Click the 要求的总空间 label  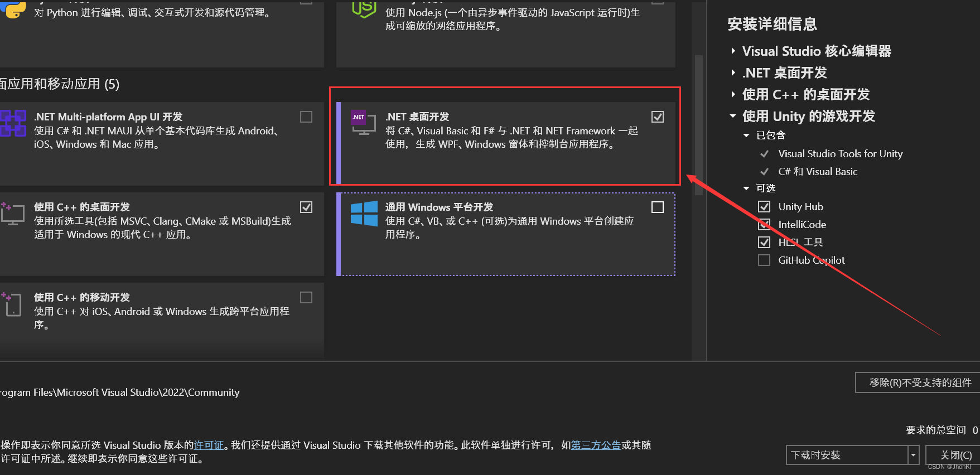tap(935, 430)
